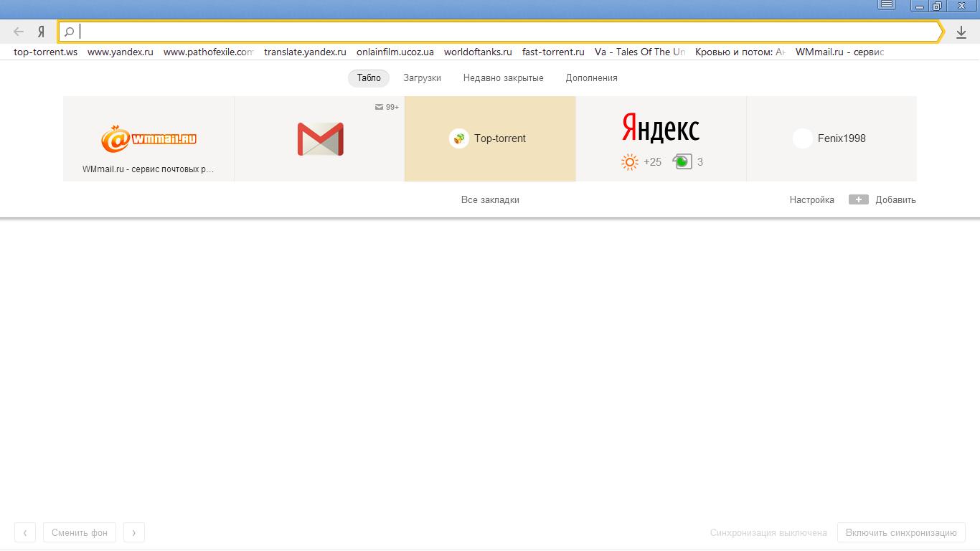Image resolution: width=980 pixels, height=551 pixels.
Task: Click the Добавить label
Action: (895, 200)
